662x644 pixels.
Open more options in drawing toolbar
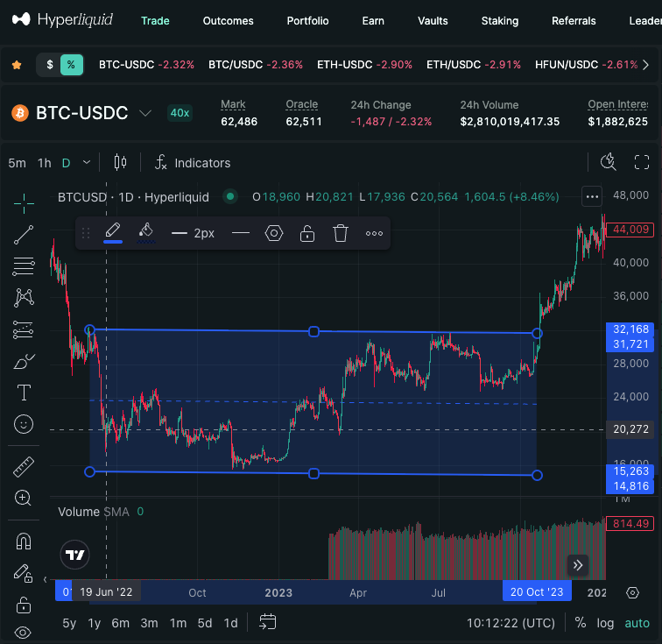tap(374, 233)
